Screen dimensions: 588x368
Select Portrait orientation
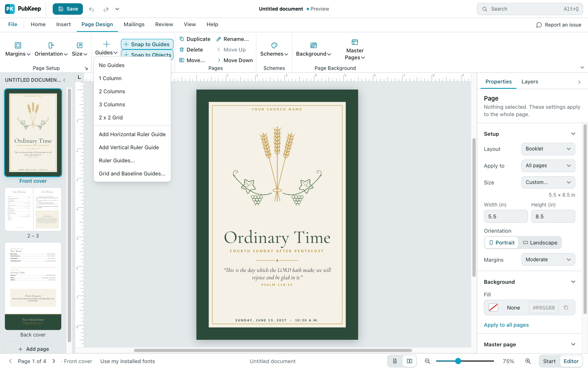click(501, 243)
